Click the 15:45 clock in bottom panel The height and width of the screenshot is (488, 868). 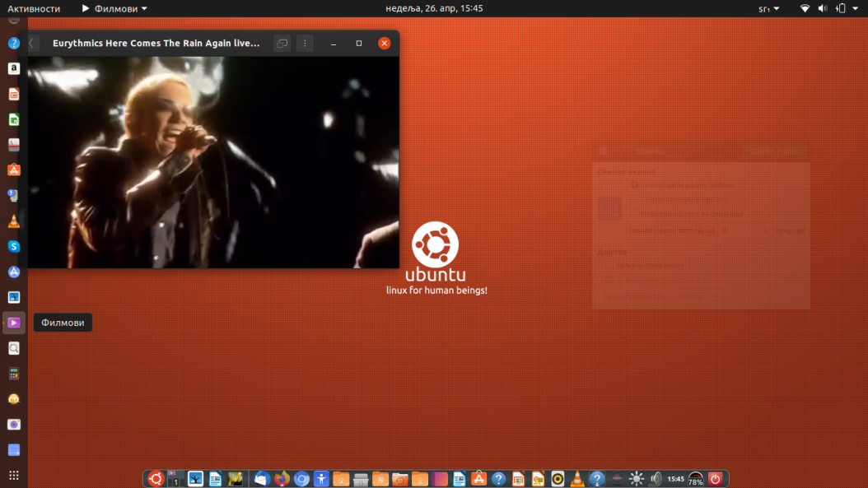point(675,479)
